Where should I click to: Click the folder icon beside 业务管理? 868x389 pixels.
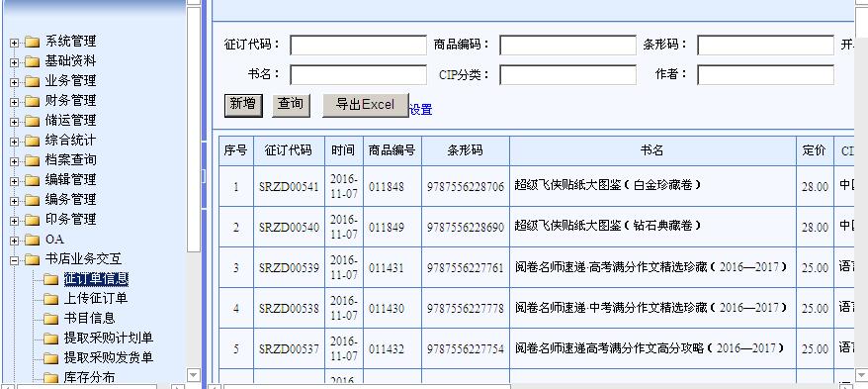click(x=32, y=82)
